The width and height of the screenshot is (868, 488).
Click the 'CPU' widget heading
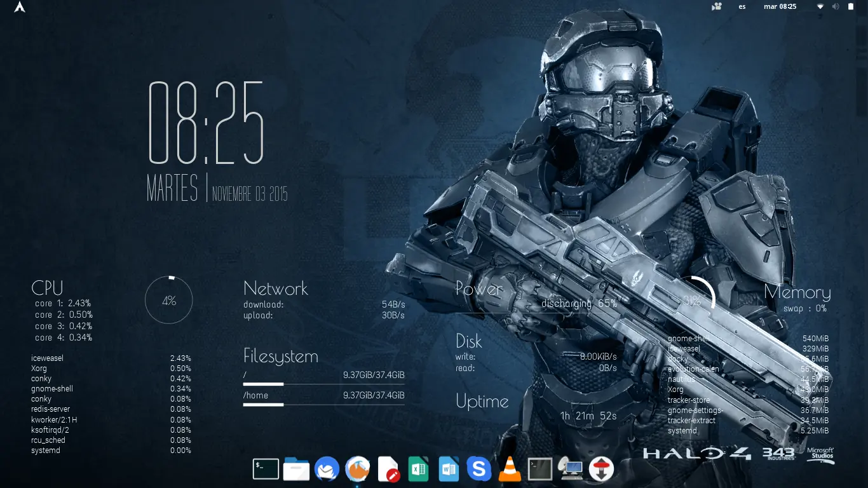[47, 288]
